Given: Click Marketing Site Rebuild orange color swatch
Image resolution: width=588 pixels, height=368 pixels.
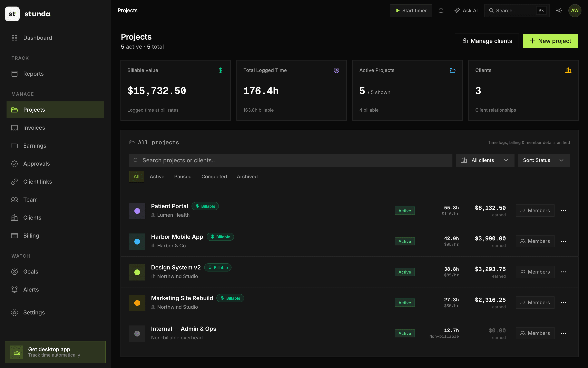Looking at the screenshot, I should tap(137, 303).
